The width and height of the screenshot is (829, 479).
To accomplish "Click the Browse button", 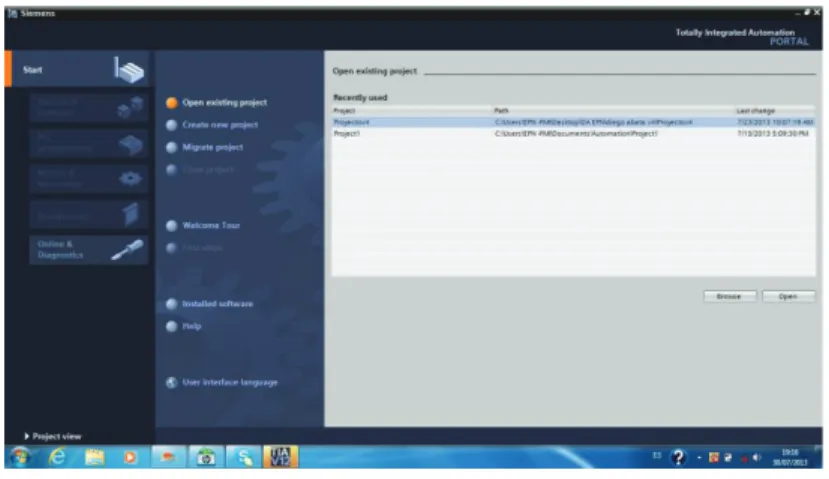I will pyautogui.click(x=730, y=297).
